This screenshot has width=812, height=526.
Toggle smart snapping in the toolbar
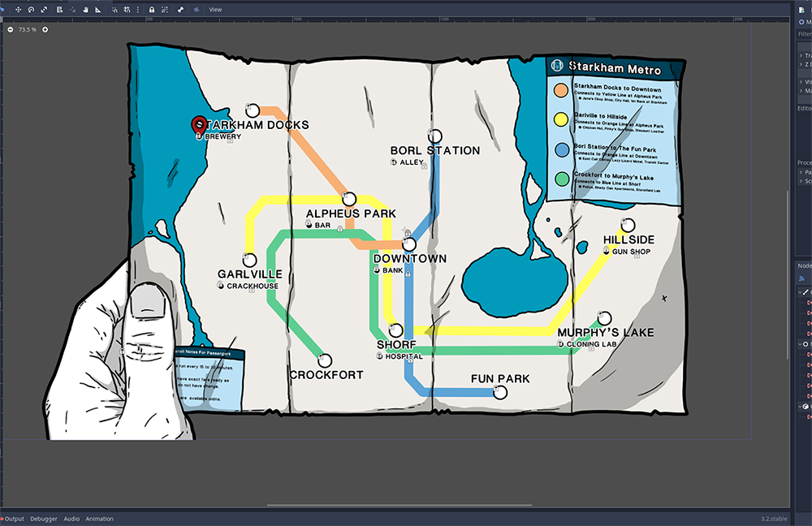tap(114, 10)
